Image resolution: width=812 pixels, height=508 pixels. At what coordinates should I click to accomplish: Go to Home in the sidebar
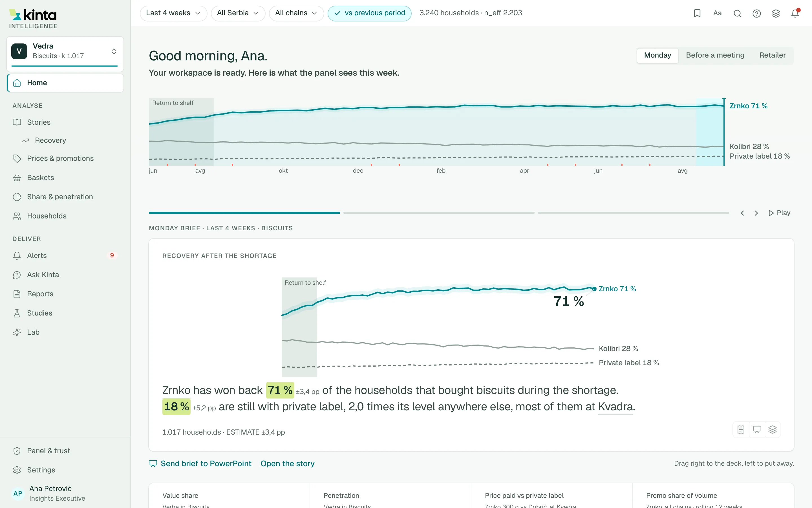pyautogui.click(x=65, y=83)
